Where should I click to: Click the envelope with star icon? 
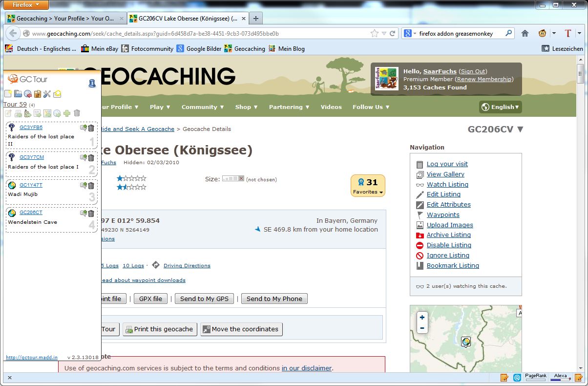tap(57, 94)
